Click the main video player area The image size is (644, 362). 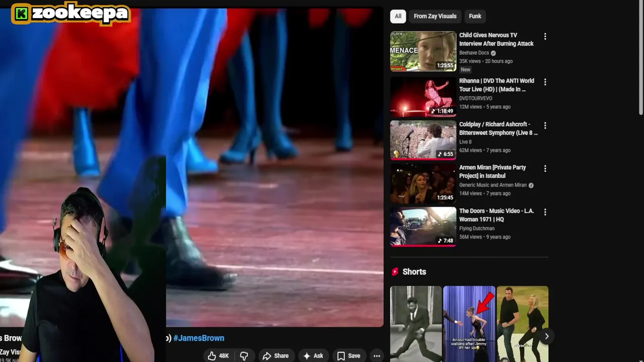191,166
